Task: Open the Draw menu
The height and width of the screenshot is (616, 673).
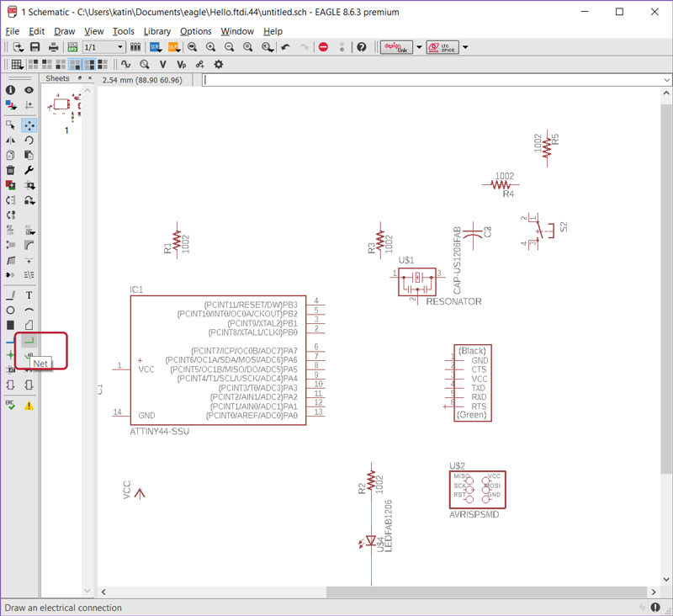Action: 65,31
